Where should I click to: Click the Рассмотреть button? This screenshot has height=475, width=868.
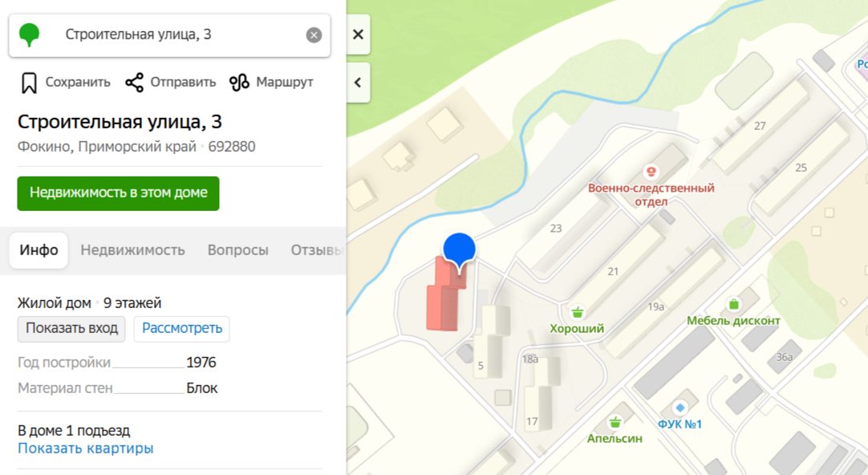point(181,329)
